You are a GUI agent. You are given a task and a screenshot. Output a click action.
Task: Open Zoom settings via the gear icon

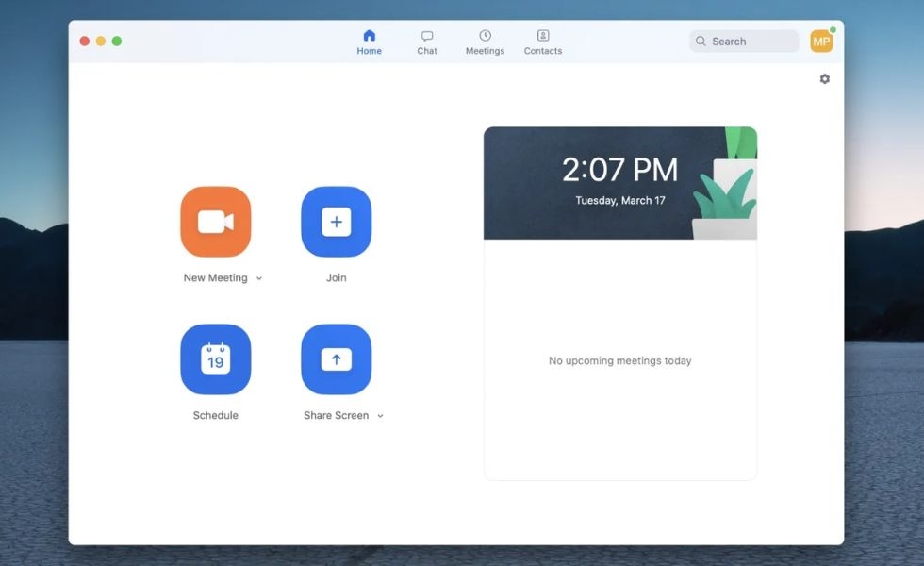824,78
